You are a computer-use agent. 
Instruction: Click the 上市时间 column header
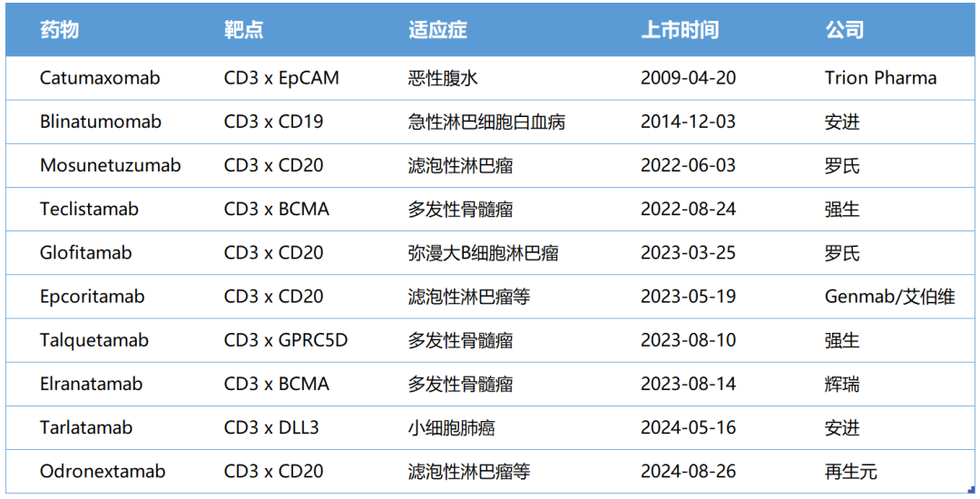pos(680,30)
